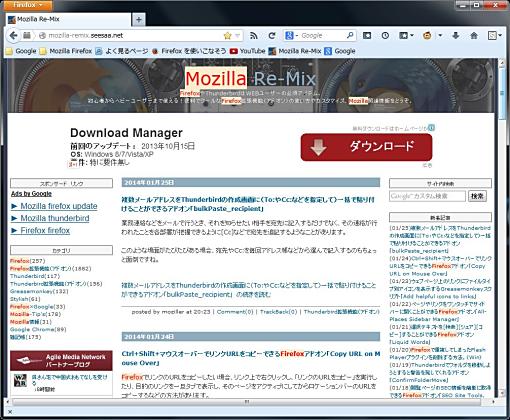Click the panel icon with dropdown
The height and width of the screenshot is (420, 510).
(x=406, y=35)
